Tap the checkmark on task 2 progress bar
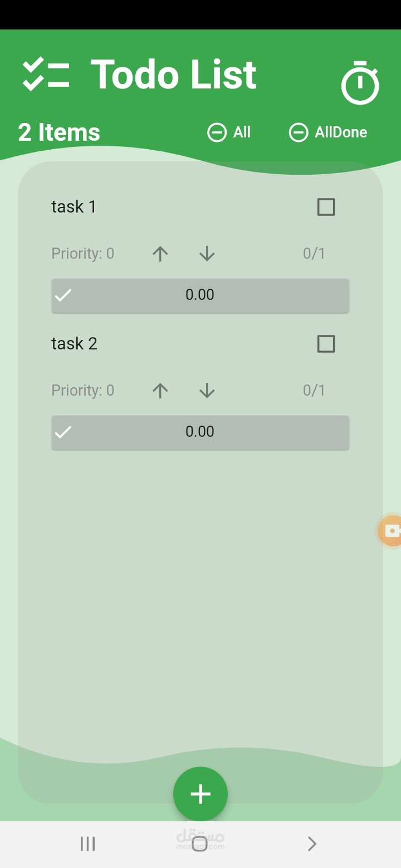This screenshot has height=868, width=401. coord(63,432)
